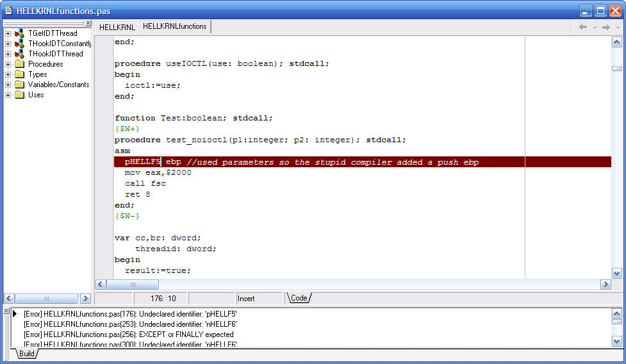This screenshot has height=364, width=626.
Task: Expand the Variables/Constants folder node
Action: pos(8,85)
